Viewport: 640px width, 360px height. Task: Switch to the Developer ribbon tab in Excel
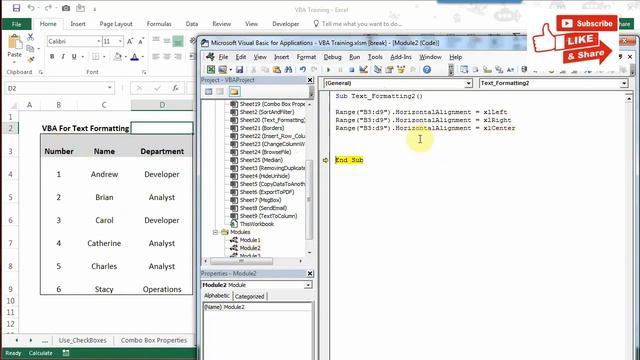pyautogui.click(x=286, y=24)
